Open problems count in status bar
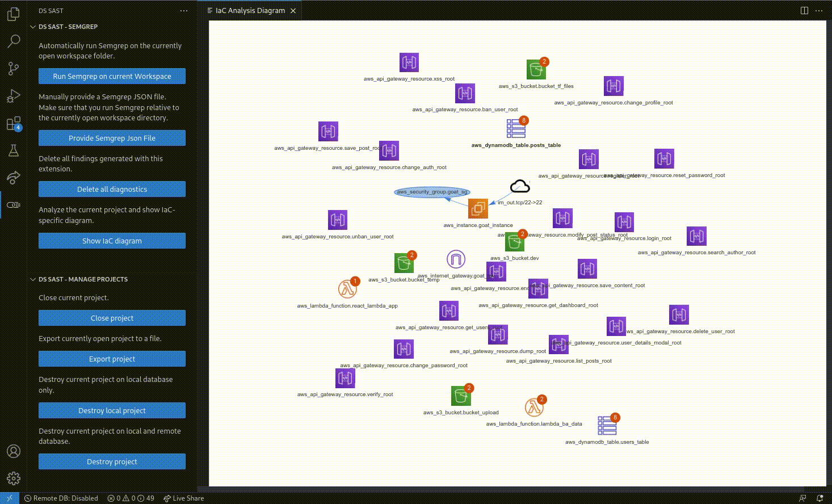 [131, 498]
